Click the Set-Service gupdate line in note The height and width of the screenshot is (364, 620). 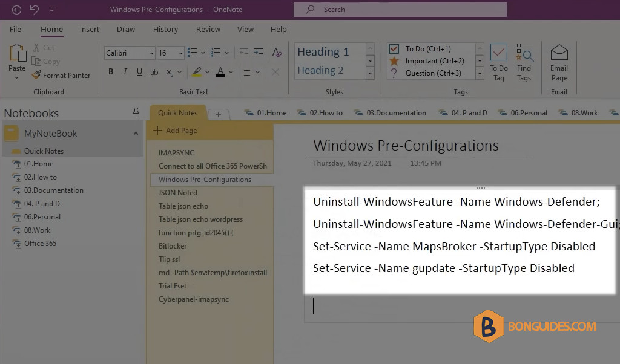click(x=444, y=268)
